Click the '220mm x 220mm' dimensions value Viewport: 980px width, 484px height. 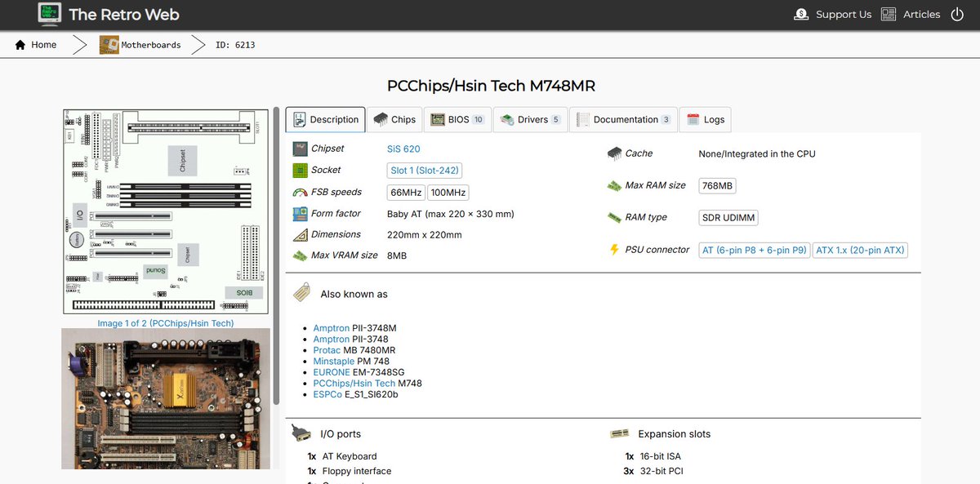point(425,235)
